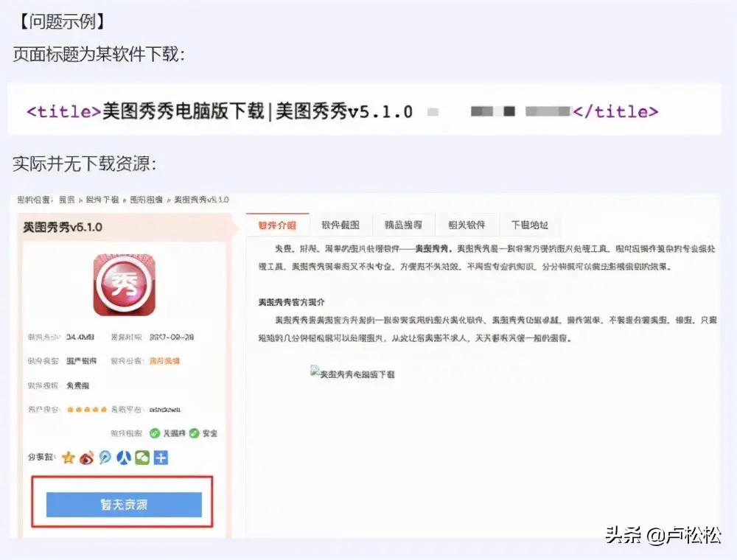The height and width of the screenshot is (560, 737).
Task: Click the windows platform value
Action: pos(164,410)
